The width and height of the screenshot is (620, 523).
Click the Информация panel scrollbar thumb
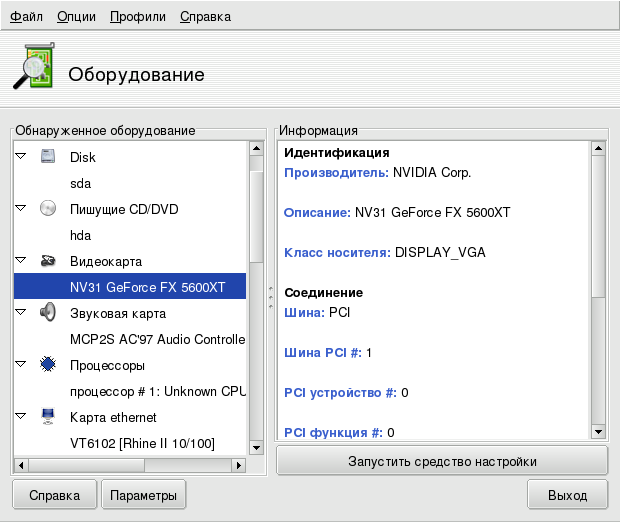pyautogui.click(x=598, y=227)
